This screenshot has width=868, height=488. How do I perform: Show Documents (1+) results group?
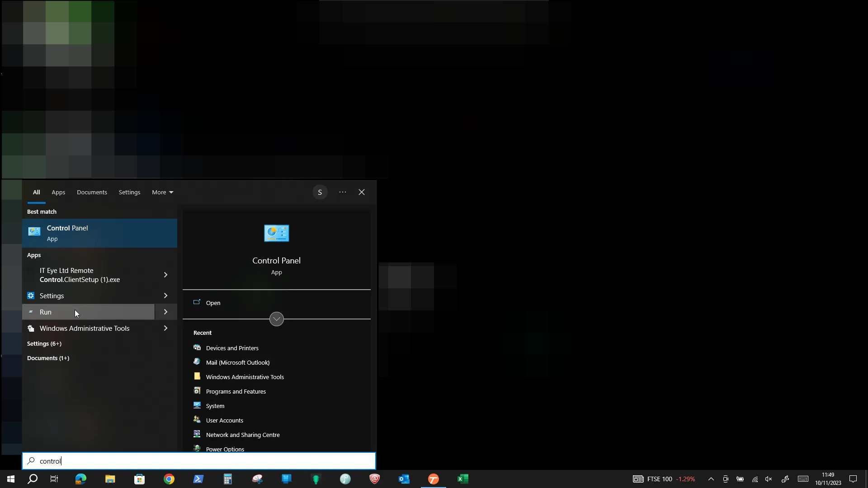pyautogui.click(x=48, y=358)
